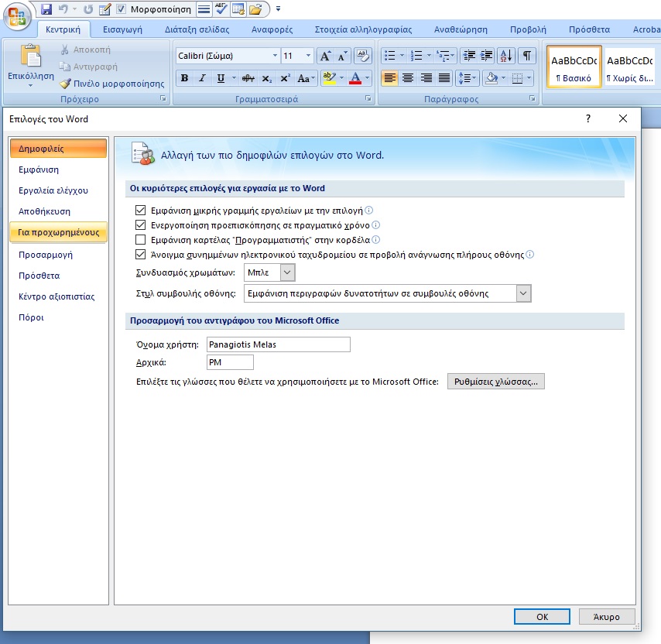Clear formatting with the eraser icon
Screen dimensions: 661x644
[x=362, y=56]
